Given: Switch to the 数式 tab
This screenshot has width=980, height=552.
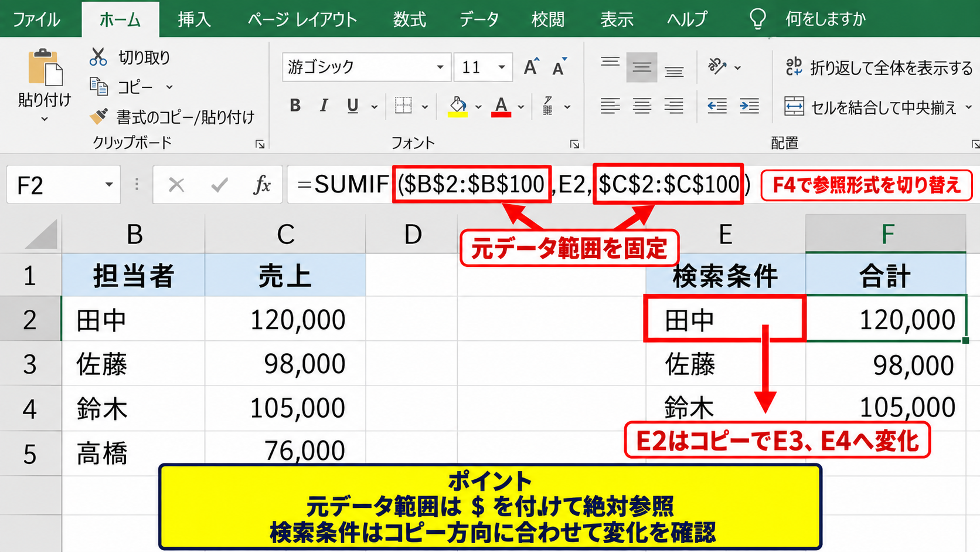Looking at the screenshot, I should [409, 19].
